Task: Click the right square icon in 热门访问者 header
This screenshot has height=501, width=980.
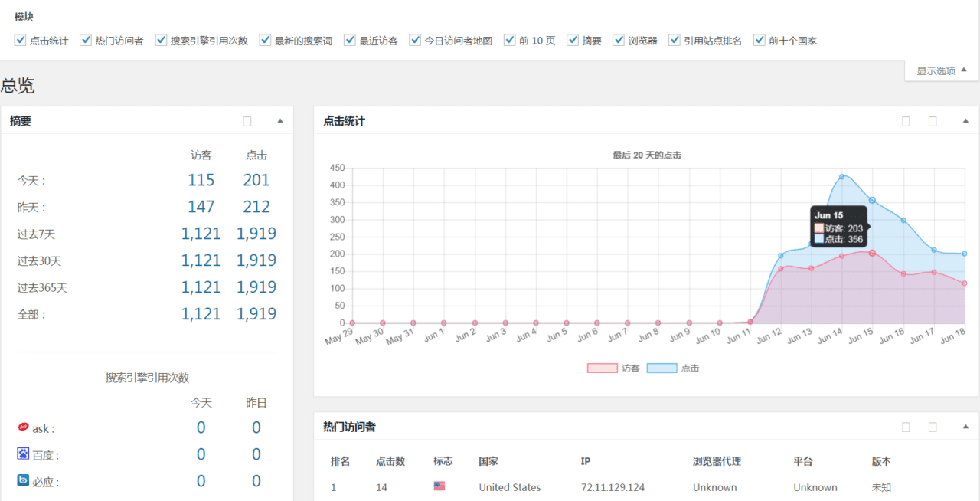Action: point(933,427)
